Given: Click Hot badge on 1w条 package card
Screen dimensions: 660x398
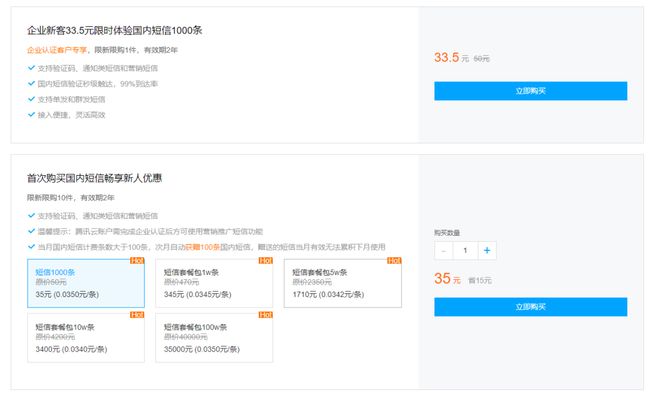Looking at the screenshot, I should [x=266, y=260].
